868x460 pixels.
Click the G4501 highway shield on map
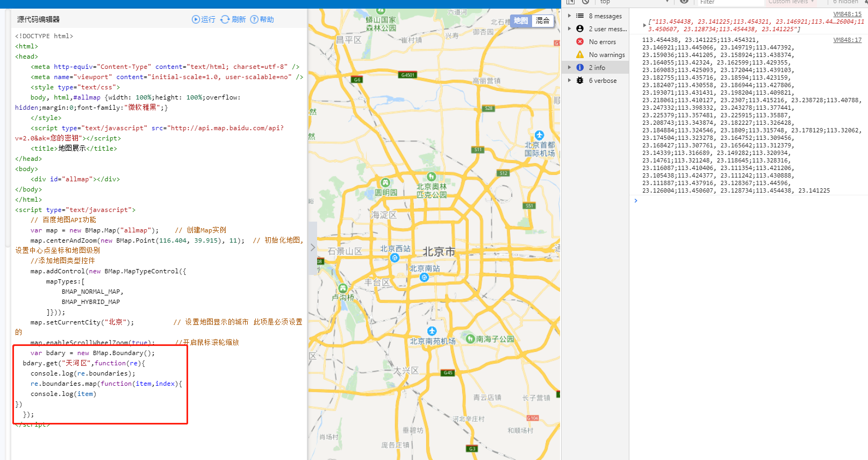408,75
